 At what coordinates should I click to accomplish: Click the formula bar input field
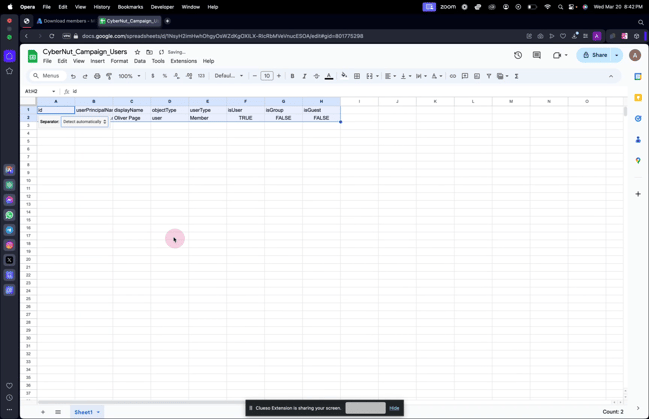300,91
